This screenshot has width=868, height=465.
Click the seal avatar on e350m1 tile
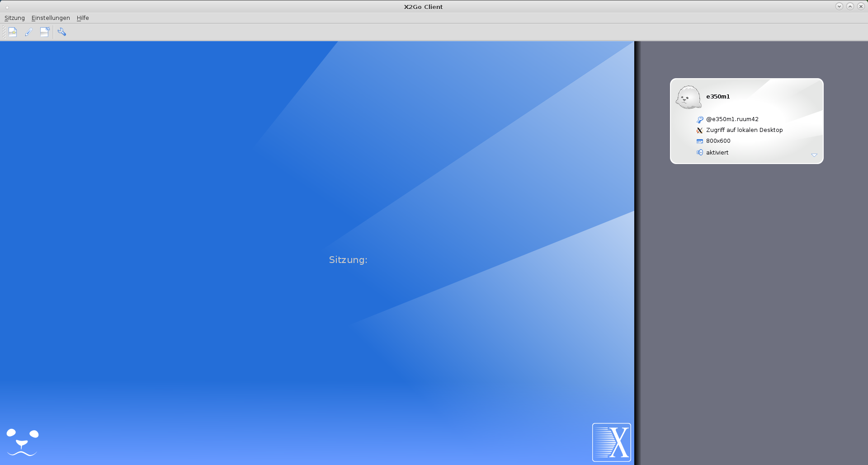tap(688, 97)
